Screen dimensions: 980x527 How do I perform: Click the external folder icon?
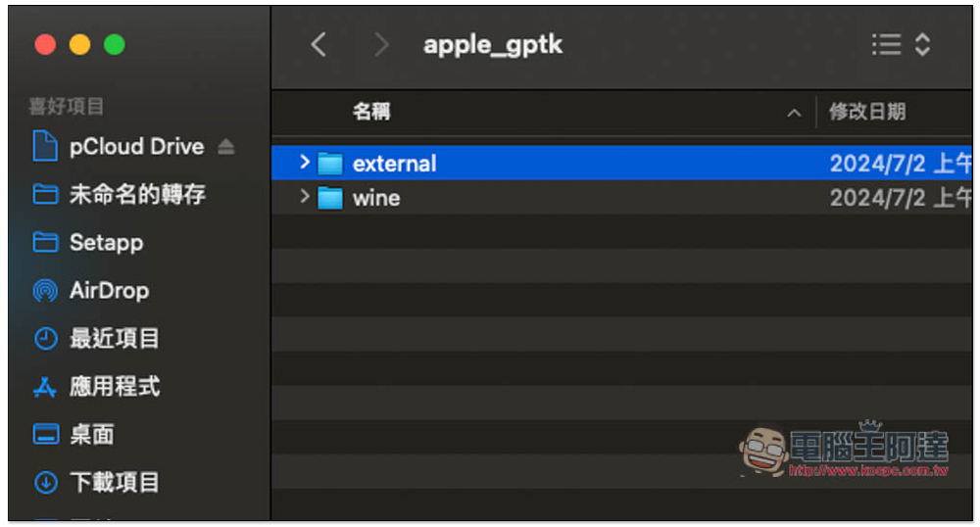[x=330, y=164]
